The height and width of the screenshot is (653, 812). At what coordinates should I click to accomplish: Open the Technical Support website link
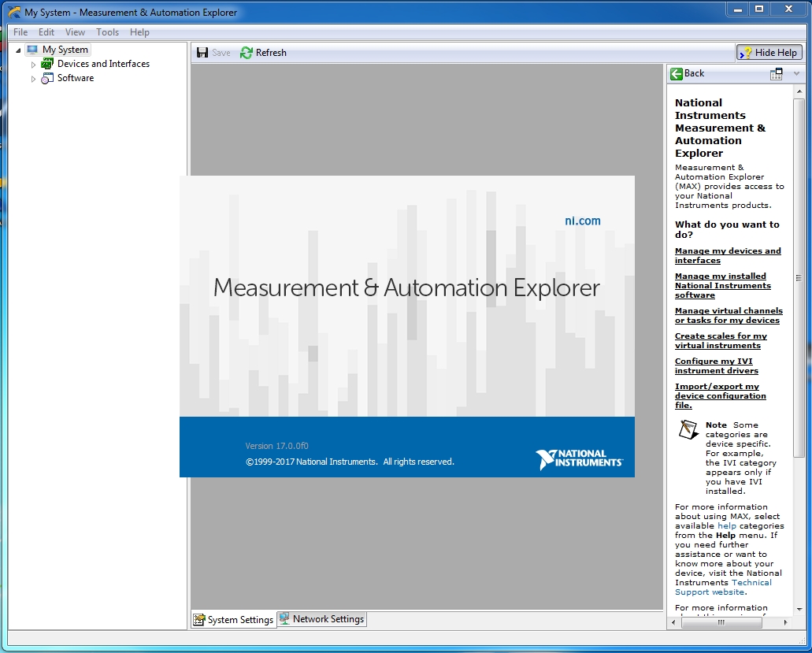point(724,588)
